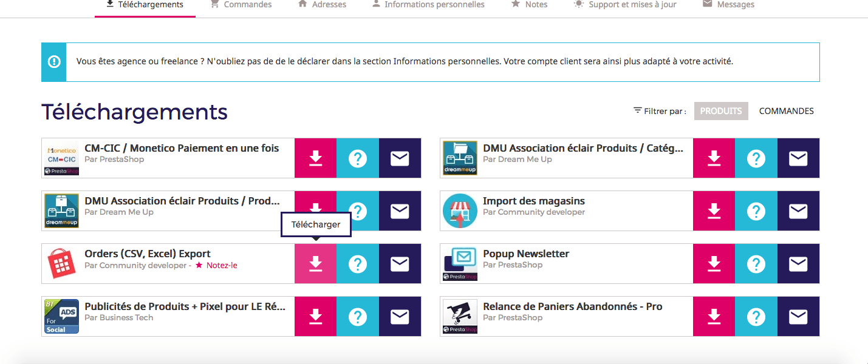
Task: Download the Orders (CSV, Excel) Export module
Action: coord(315,264)
